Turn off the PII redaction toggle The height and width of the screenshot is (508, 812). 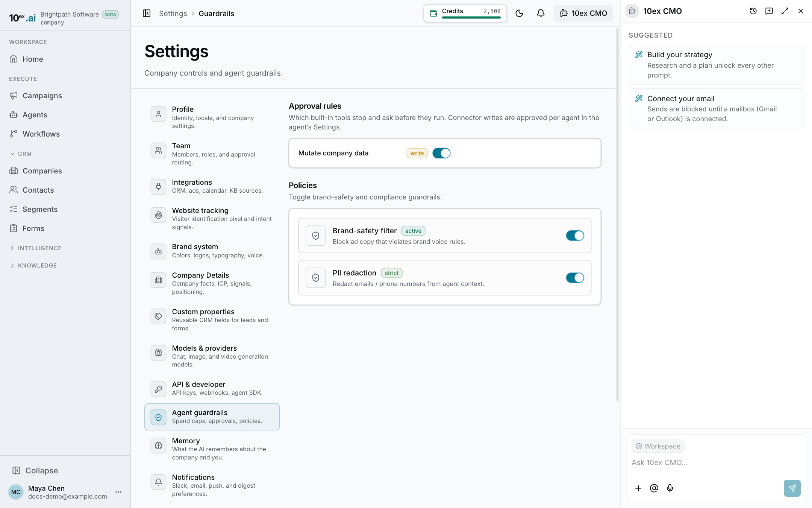tap(575, 278)
